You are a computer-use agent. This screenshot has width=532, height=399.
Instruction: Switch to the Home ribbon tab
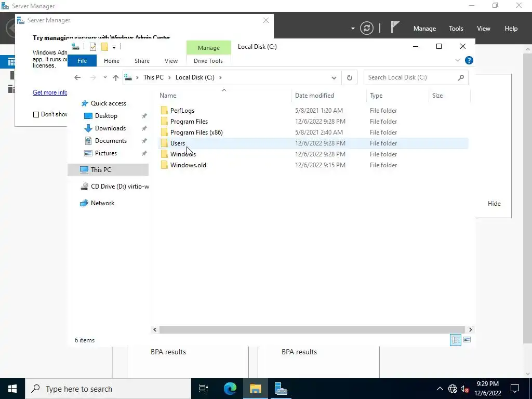[112, 61]
